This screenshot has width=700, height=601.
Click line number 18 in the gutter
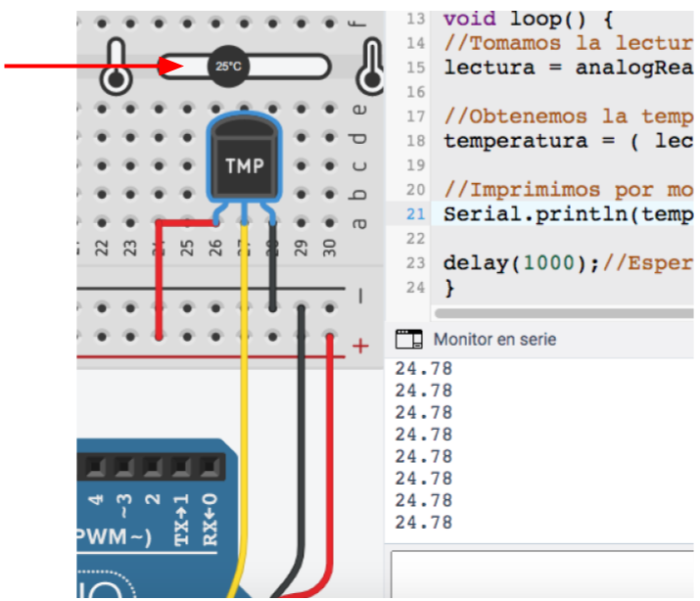pyautogui.click(x=415, y=141)
